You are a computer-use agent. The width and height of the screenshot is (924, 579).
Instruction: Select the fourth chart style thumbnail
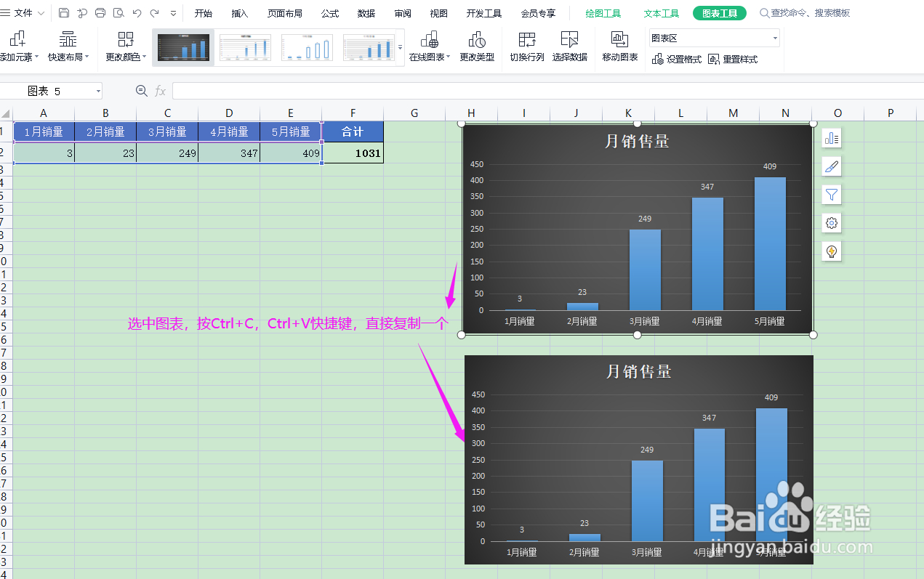click(x=369, y=47)
